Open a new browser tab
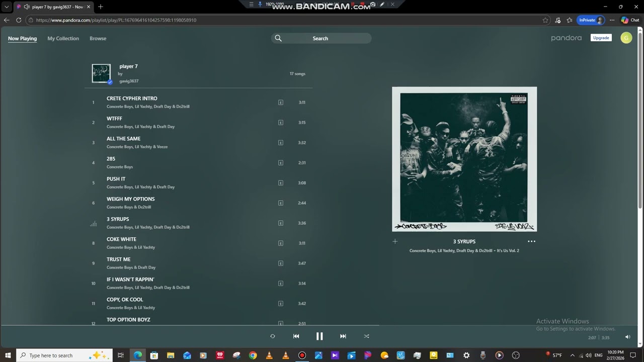Screen dimensions: 644x362 click(x=101, y=7)
